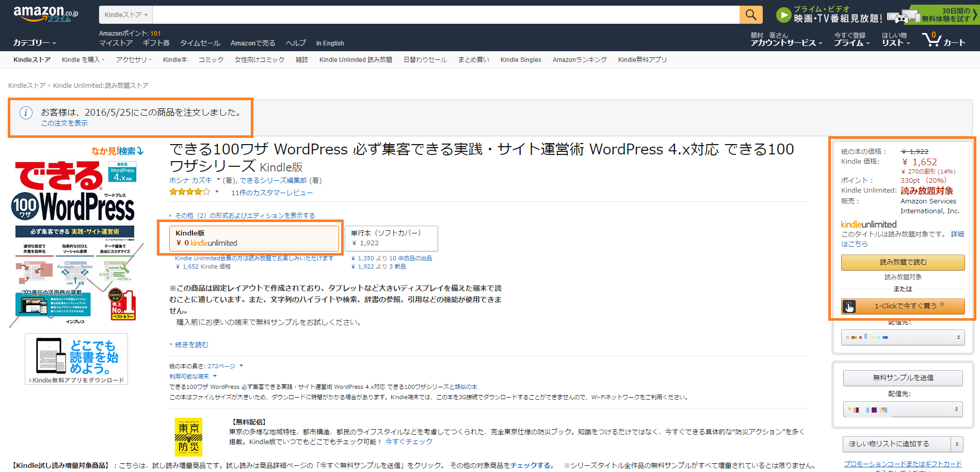Click ヘルプ header link
This screenshot has width=980, height=472.
pyautogui.click(x=296, y=43)
